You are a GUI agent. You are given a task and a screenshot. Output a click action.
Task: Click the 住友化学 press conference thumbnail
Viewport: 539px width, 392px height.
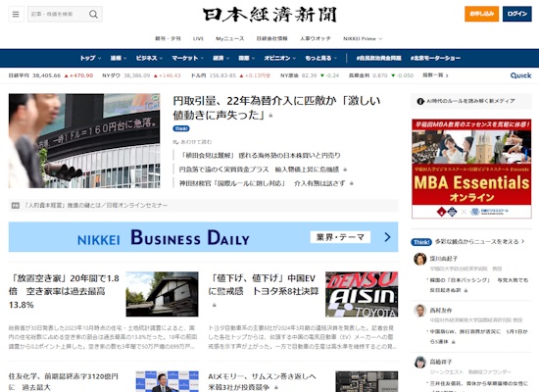click(x=167, y=381)
